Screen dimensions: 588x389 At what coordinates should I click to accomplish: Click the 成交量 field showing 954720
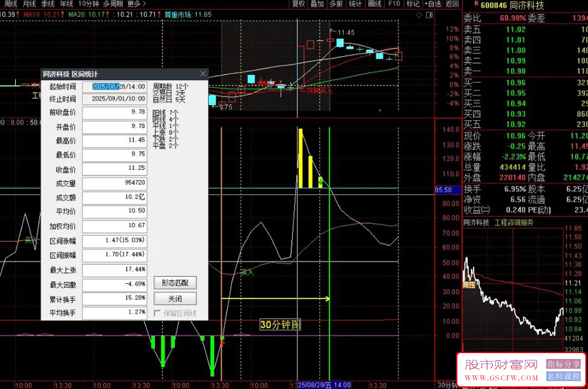(x=115, y=183)
